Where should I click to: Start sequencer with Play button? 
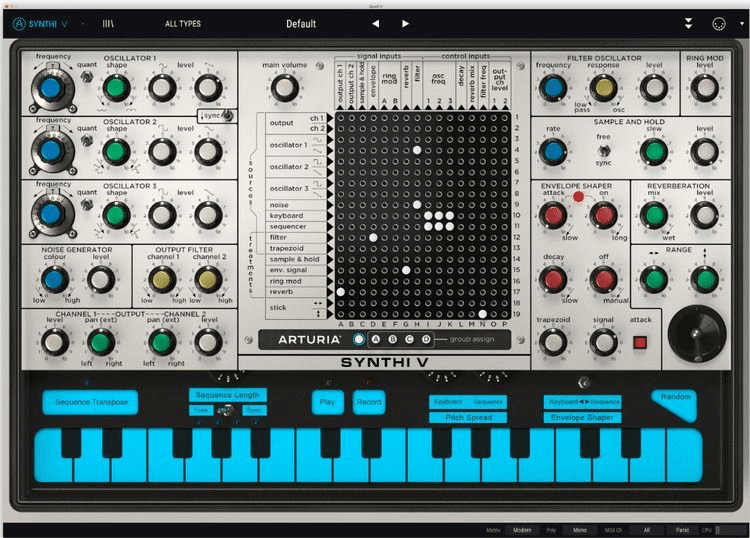point(327,402)
